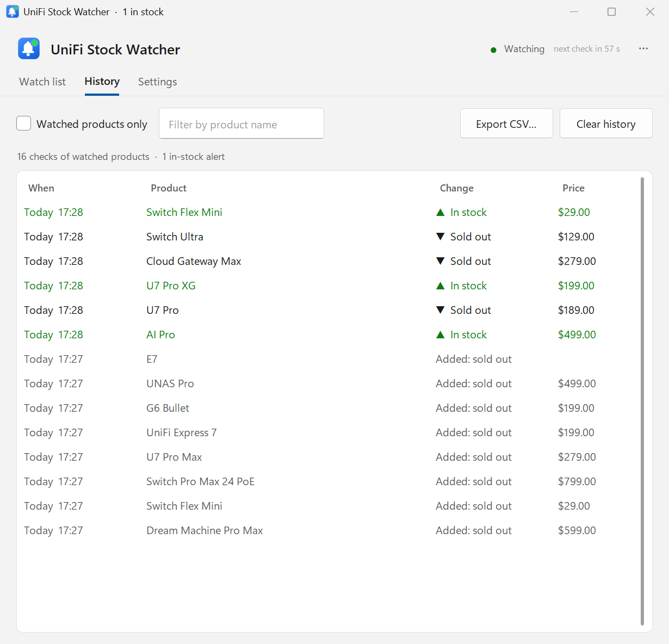Click the up arrow in the U7 Pro XG row

(441, 286)
